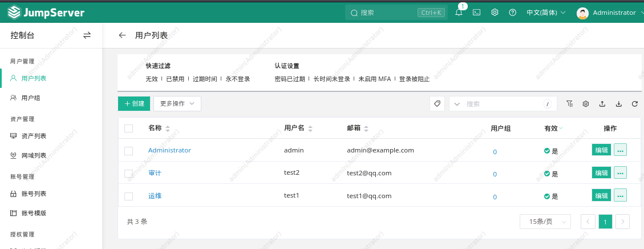This screenshot has width=644, height=249.
Task: Filter by 未启用 MFA
Action: [x=375, y=79]
